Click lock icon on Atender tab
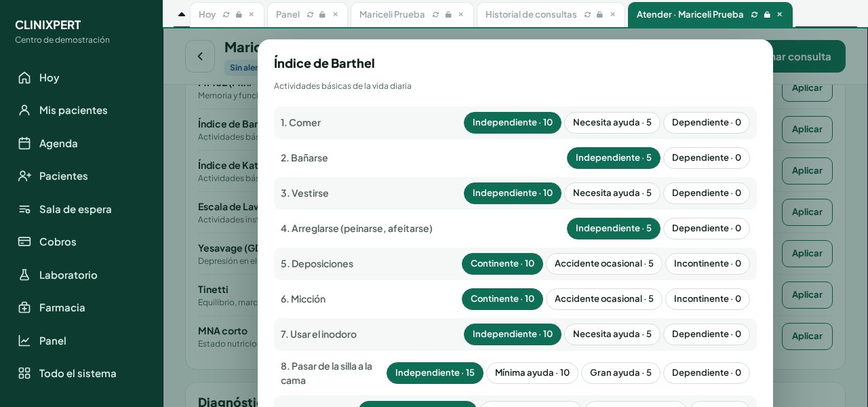This screenshot has height=407, width=868. (767, 14)
